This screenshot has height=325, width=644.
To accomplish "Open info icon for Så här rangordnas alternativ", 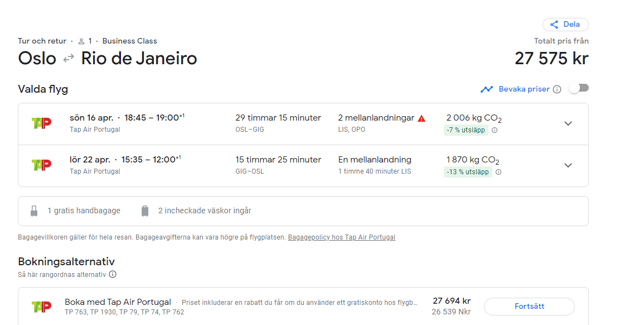I will (x=113, y=275).
